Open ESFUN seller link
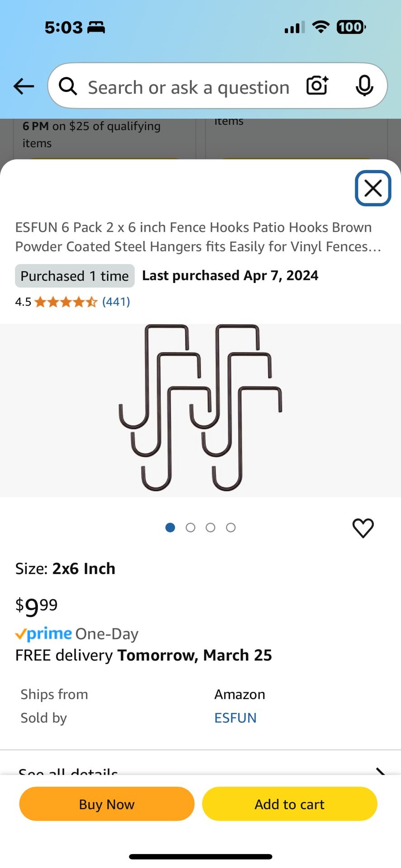 pos(235,718)
